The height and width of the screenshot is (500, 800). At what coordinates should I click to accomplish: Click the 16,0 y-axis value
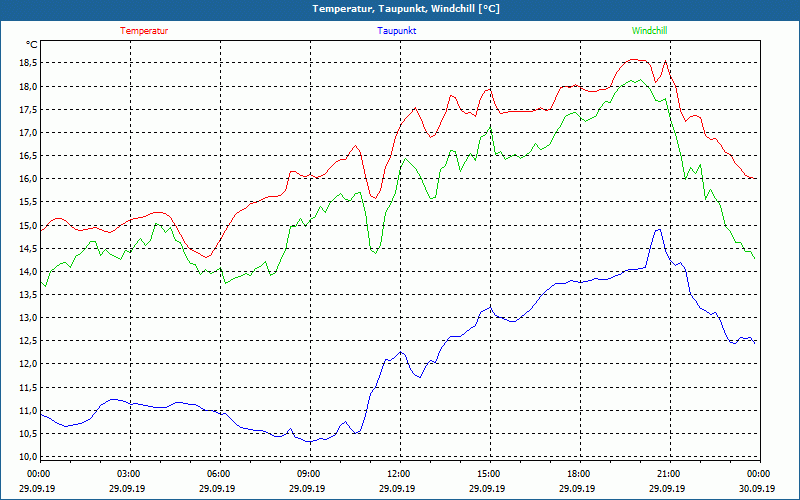click(28, 179)
